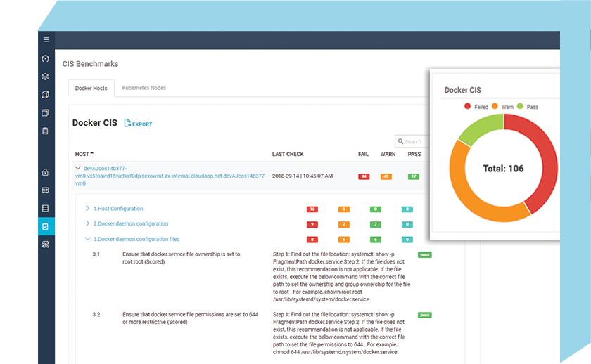
Task: Select the 2018-09-14 last check timestamp
Action: (303, 176)
